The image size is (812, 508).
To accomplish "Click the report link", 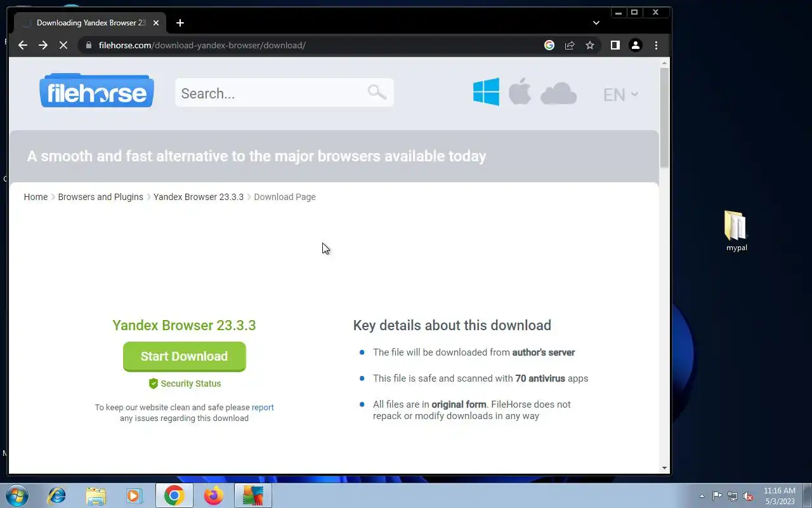I will coord(263,408).
